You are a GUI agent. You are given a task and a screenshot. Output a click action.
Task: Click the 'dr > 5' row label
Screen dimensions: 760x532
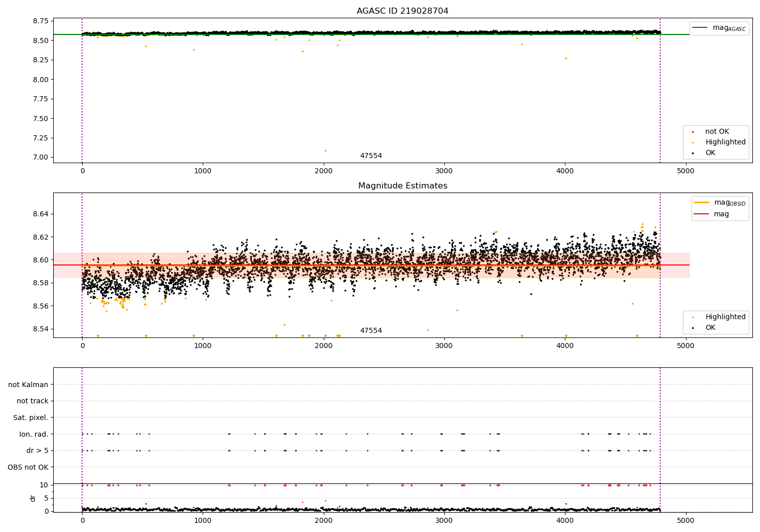pos(37,451)
